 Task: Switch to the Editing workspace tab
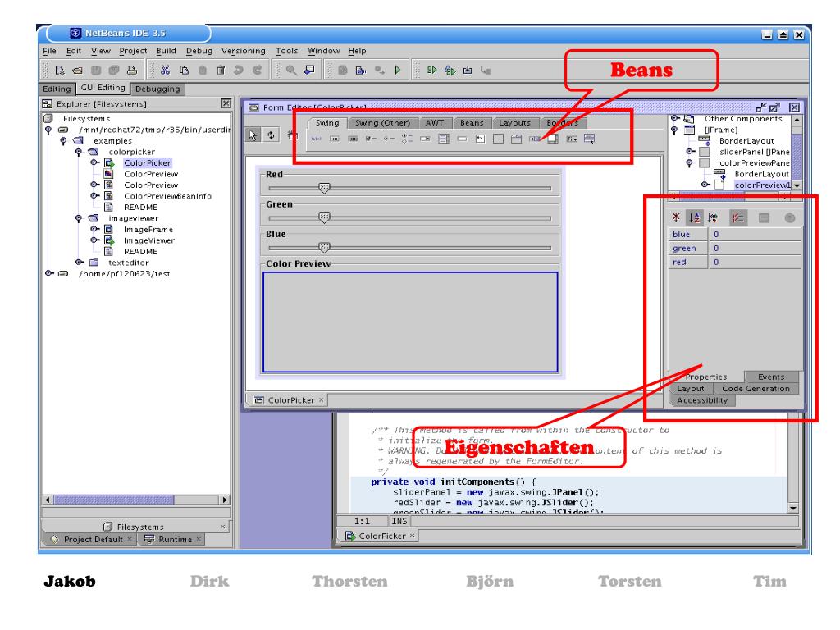pyautogui.click(x=57, y=89)
